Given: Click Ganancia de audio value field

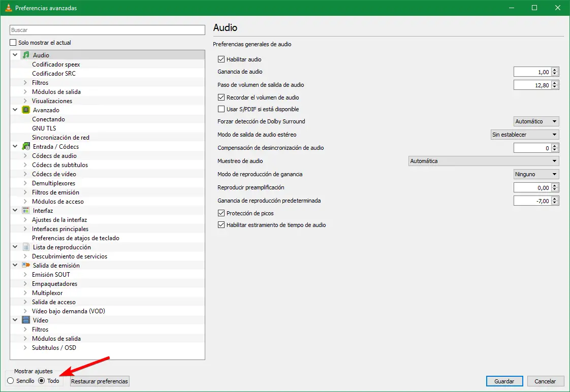Looking at the screenshot, I should point(532,72).
